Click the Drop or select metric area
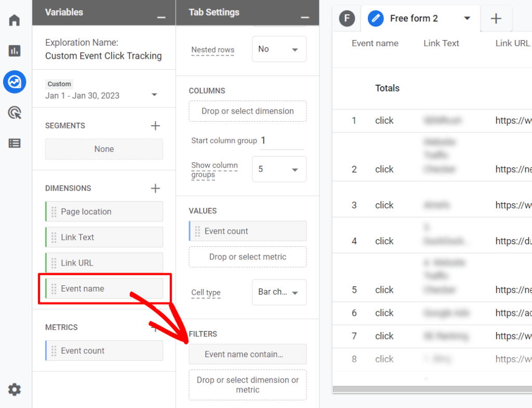Image resolution: width=532 pixels, height=408 pixels. 247,257
